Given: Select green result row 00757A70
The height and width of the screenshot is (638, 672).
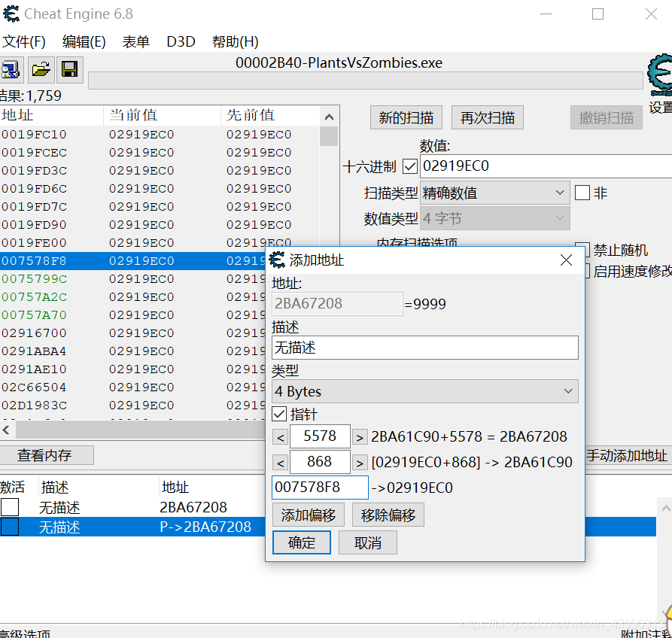Looking at the screenshot, I should 133,315.
